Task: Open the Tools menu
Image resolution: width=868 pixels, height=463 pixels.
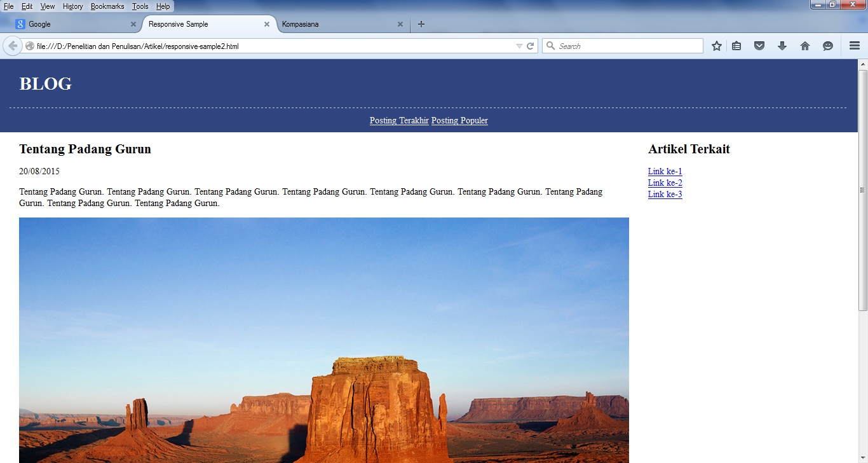Action: (x=140, y=6)
